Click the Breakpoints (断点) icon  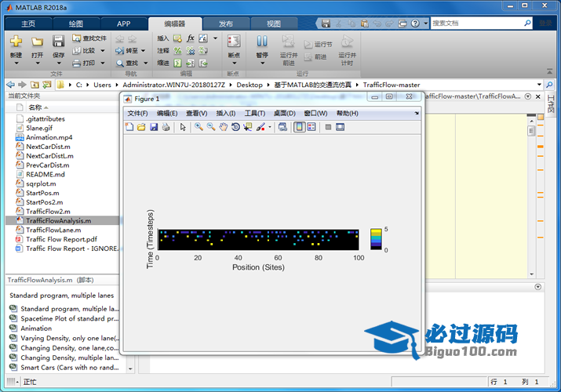pyautogui.click(x=234, y=41)
